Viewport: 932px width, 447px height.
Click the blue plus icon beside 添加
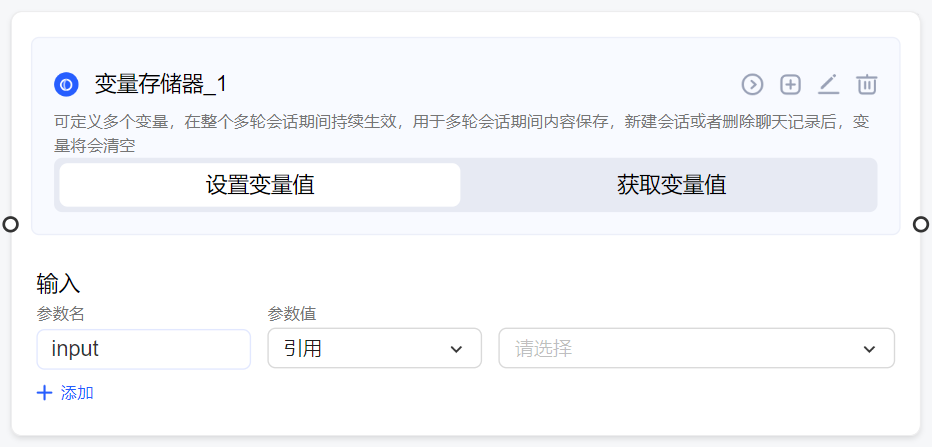coord(45,393)
